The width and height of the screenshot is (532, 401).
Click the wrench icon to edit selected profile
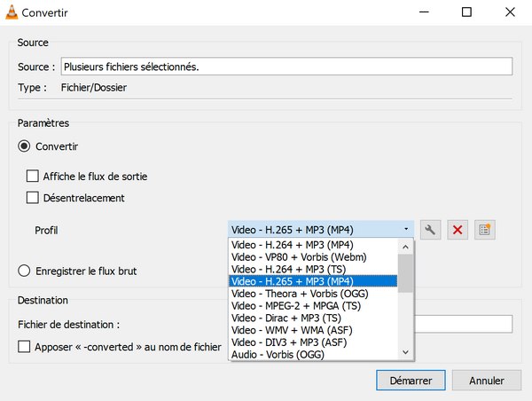[430, 230]
